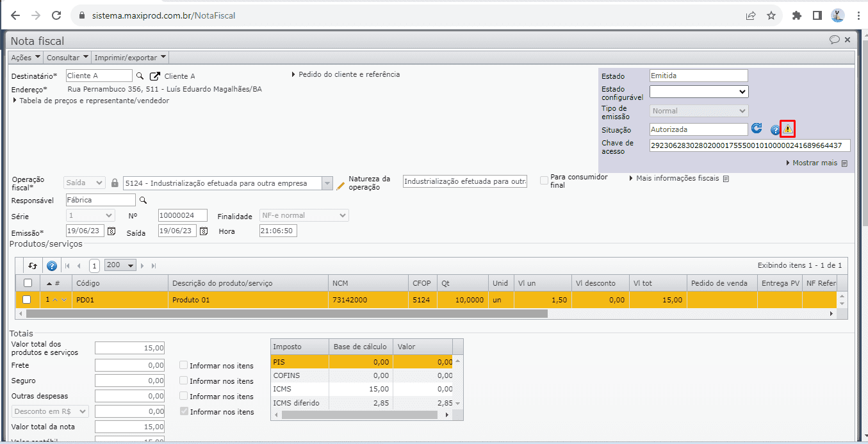Open Cliente A record via external link icon

click(155, 76)
